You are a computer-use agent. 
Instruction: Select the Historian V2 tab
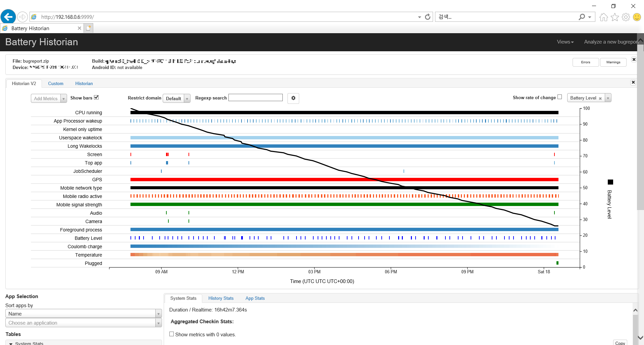(24, 83)
